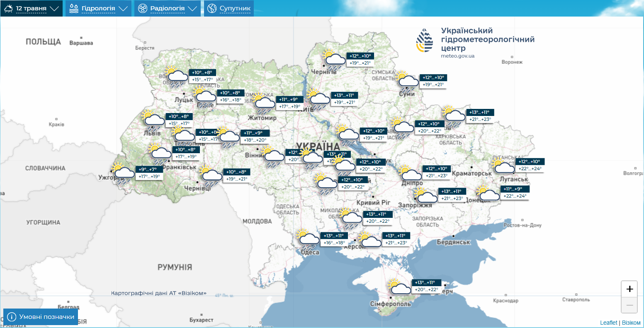Click the Львів weather icon

point(153,120)
